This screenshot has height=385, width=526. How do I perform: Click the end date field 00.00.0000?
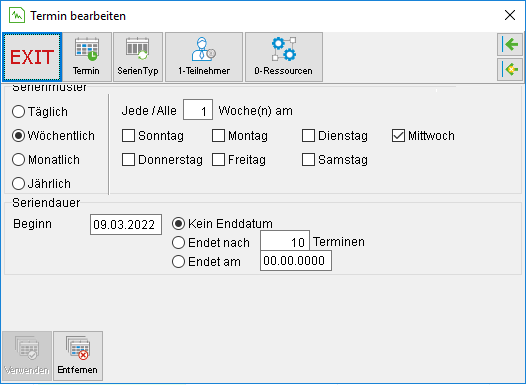coord(296,261)
